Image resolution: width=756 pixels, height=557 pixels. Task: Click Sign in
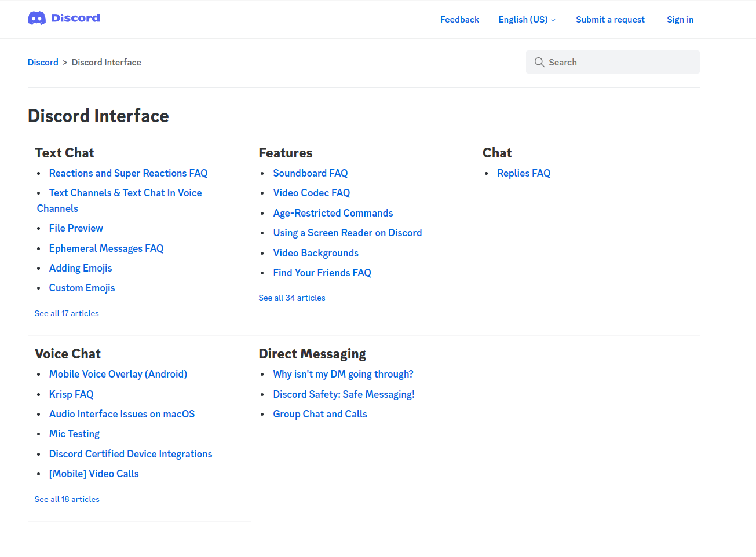tap(680, 20)
